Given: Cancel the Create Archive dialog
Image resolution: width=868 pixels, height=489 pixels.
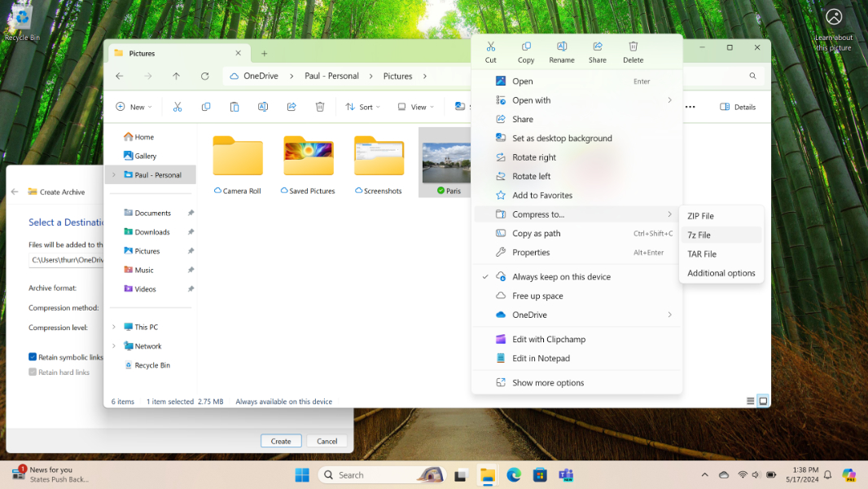Looking at the screenshot, I should 327,440.
